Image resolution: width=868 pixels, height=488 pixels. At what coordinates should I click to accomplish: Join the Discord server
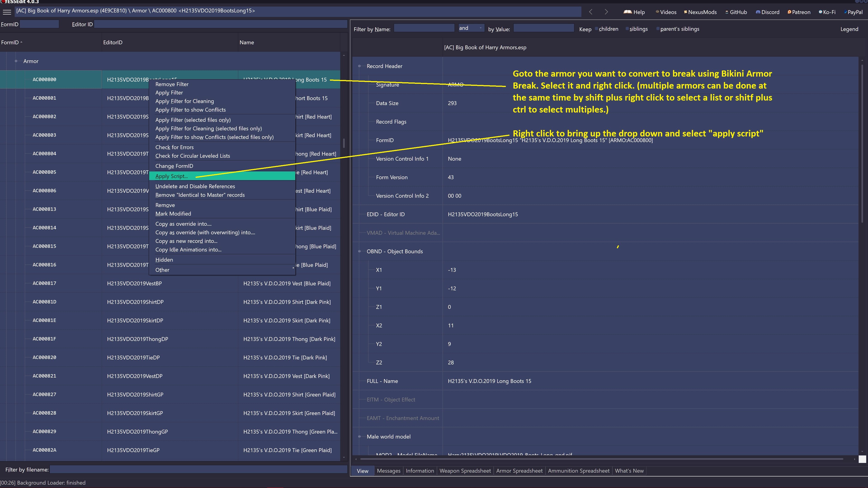pos(768,12)
